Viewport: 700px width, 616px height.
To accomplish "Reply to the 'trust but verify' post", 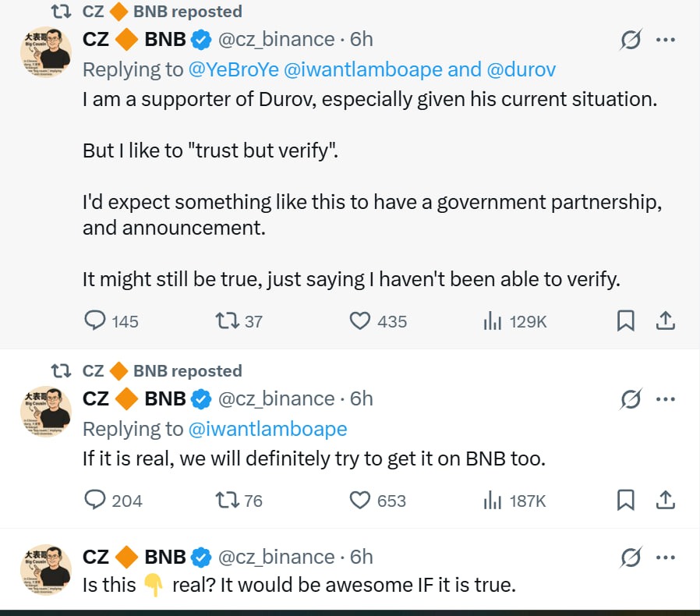I will click(x=95, y=320).
